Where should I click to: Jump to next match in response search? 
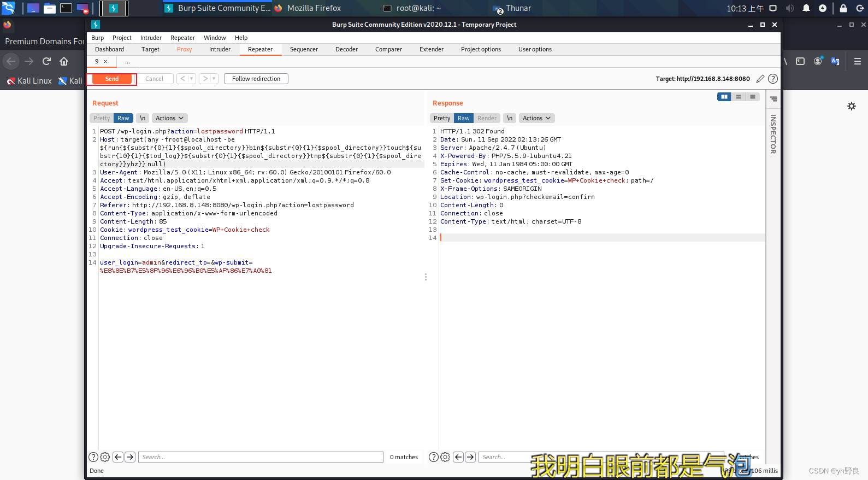click(x=470, y=457)
